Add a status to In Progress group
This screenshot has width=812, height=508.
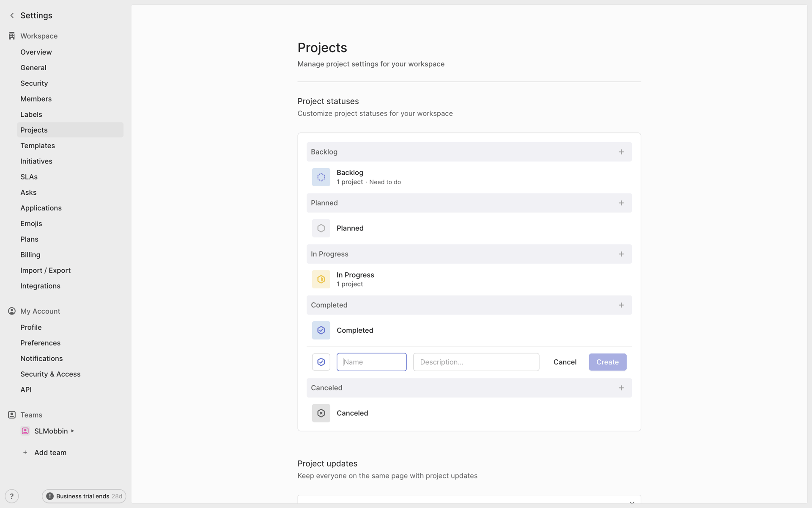click(621, 254)
